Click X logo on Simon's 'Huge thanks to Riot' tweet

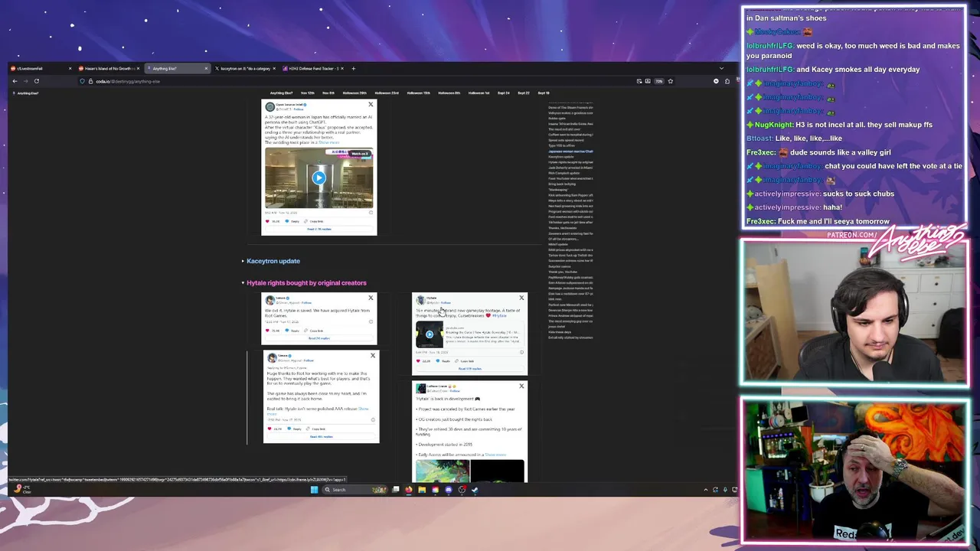coord(373,356)
